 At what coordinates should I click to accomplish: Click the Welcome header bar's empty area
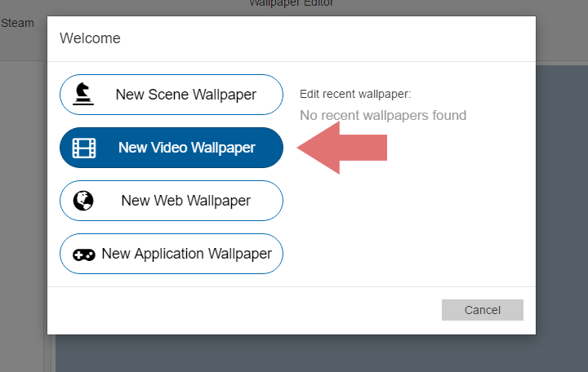point(327,38)
